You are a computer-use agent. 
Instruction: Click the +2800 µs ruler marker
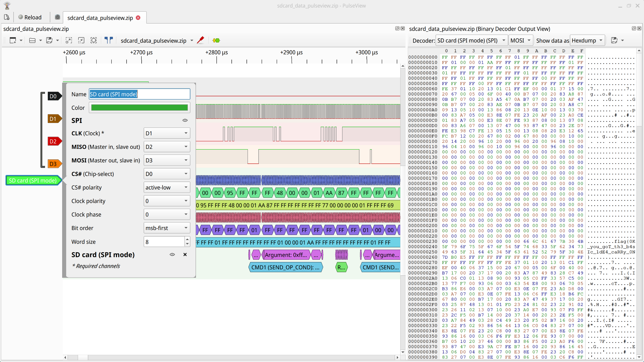click(217, 52)
